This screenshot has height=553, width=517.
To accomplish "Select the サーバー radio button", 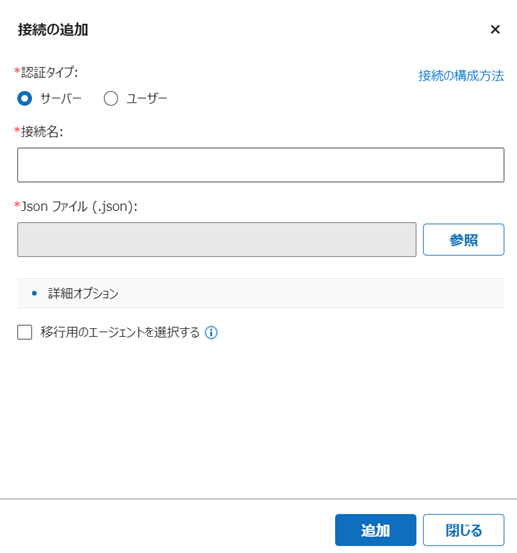I will coord(25,98).
